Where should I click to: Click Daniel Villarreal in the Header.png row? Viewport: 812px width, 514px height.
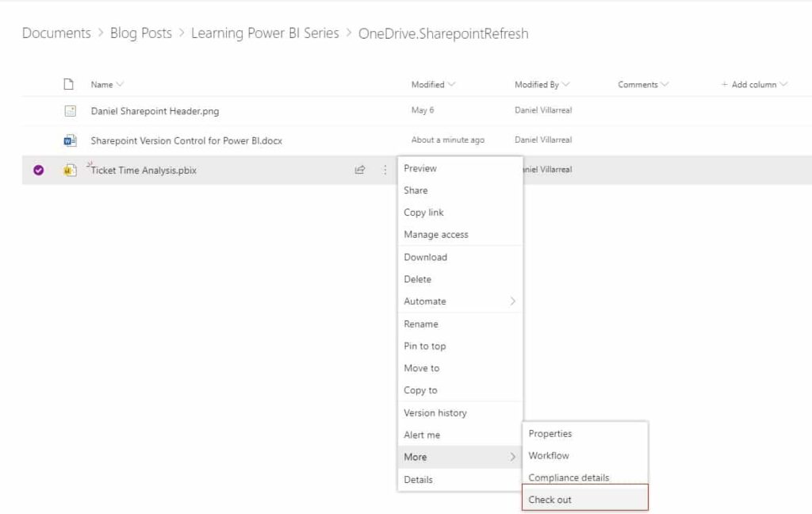(543, 109)
